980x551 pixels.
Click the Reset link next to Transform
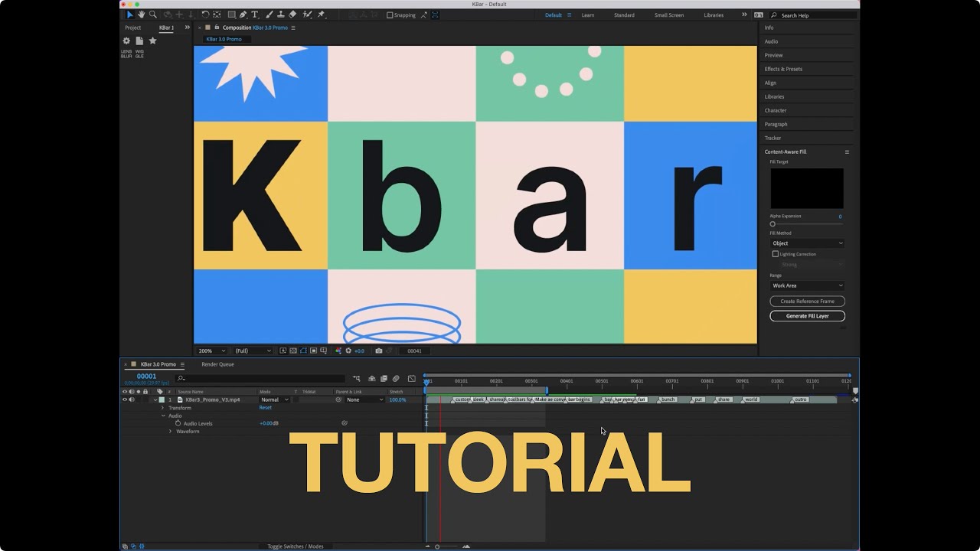[x=265, y=408]
